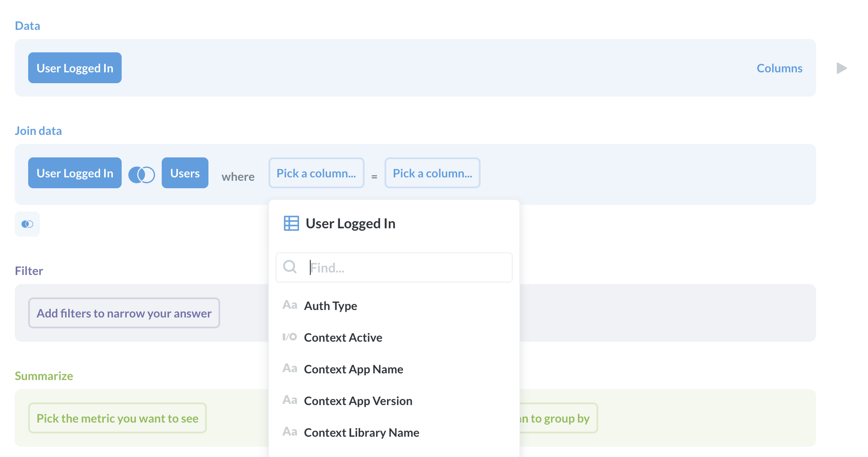Click Add filters to narrow your answer
The width and height of the screenshot is (868, 457).
pos(124,313)
